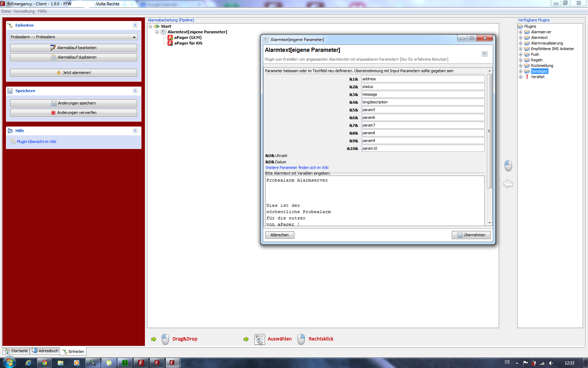This screenshot has height=368, width=588.
Task: Open the Probealarm unit dropdown
Action: (134, 37)
